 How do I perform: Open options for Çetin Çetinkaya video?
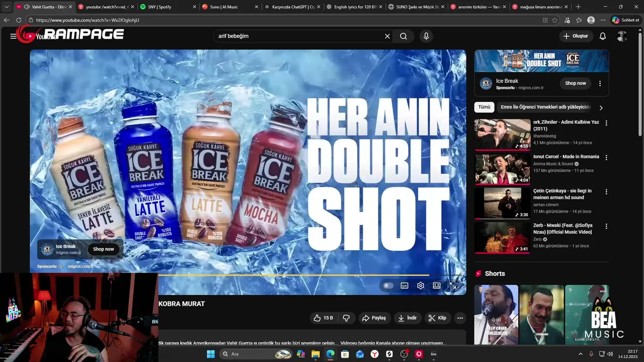click(x=606, y=192)
